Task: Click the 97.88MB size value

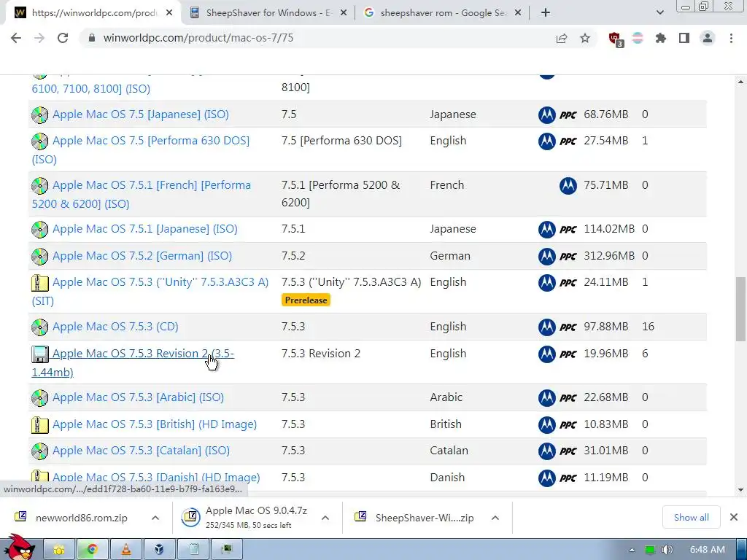Action: coord(606,327)
